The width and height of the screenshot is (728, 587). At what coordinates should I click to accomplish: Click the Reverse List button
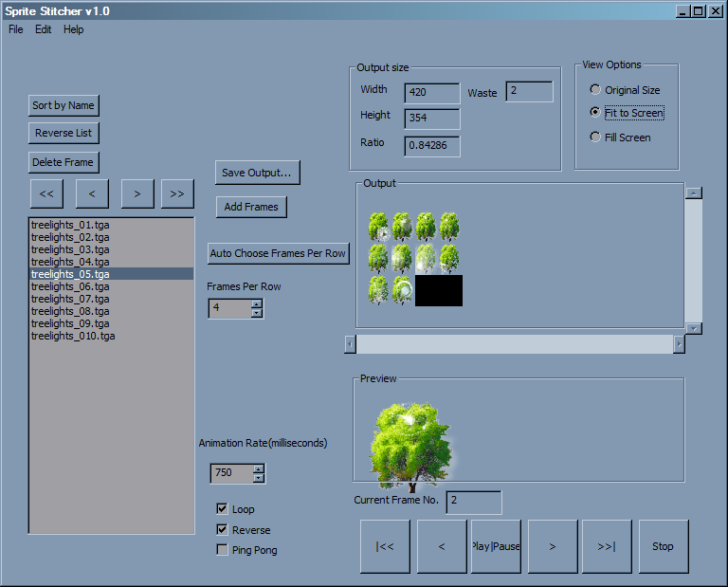point(64,133)
